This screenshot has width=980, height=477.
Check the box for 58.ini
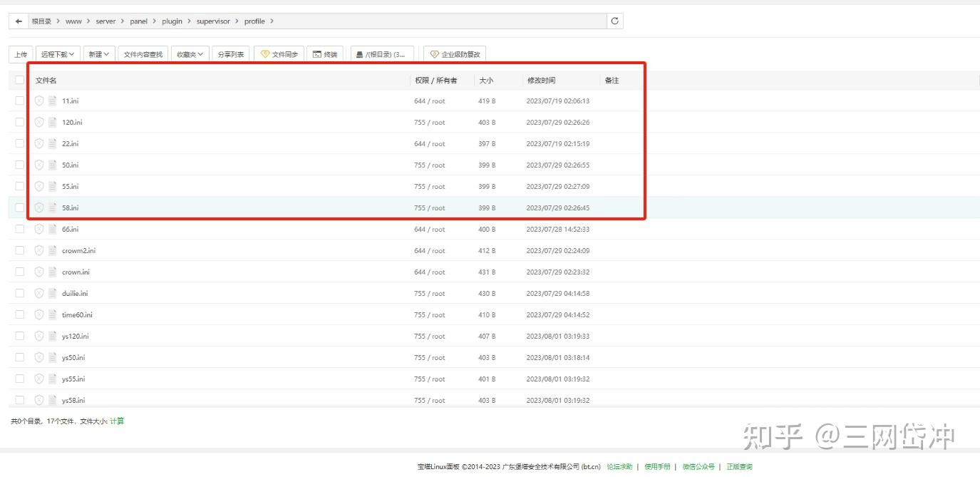coord(20,208)
